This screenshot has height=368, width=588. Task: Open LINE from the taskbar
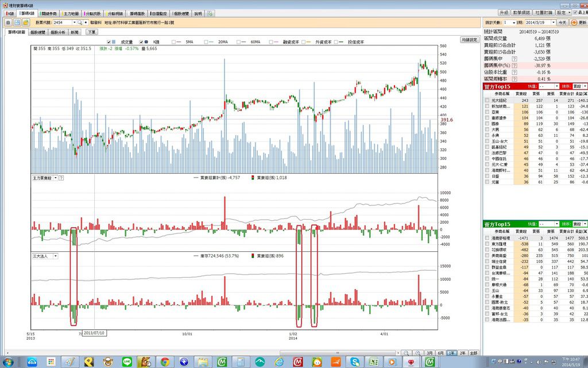pos(127,362)
